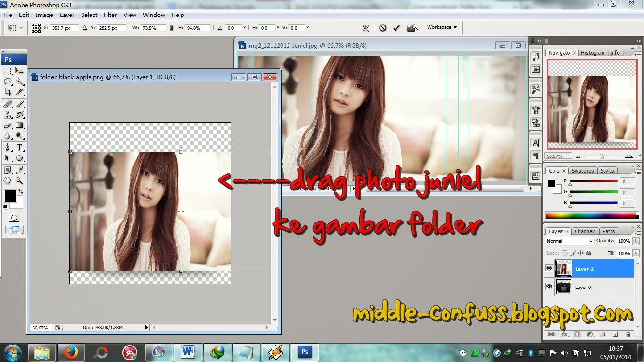Viewport: 644px width, 362px height.
Task: Hide Layer 1 with its eye toggle
Action: click(x=549, y=268)
